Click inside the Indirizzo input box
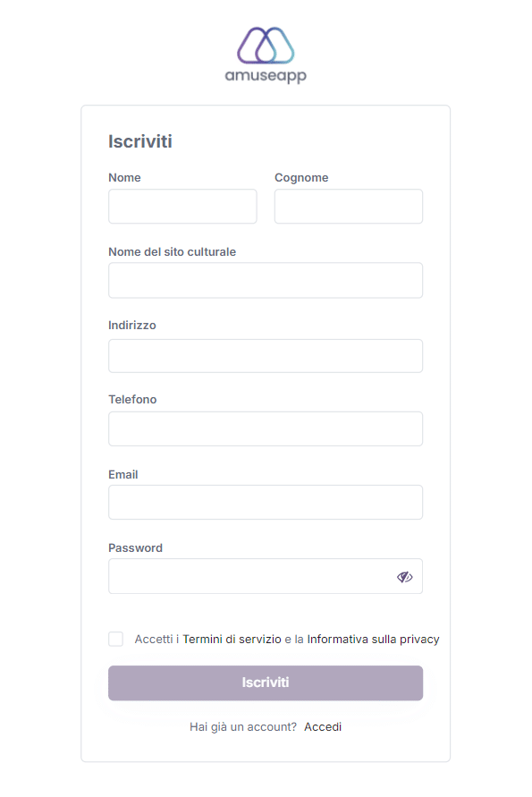532x797 pixels. pyautogui.click(x=266, y=356)
